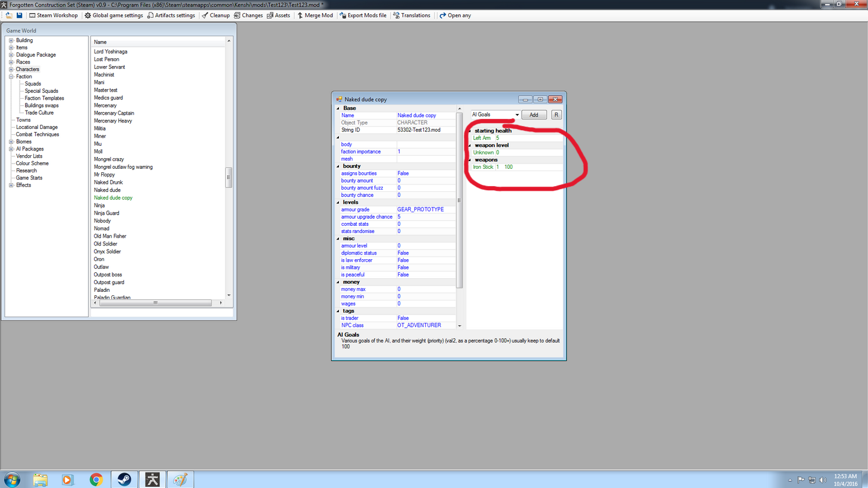Select Lord Yoshinaga in the list

click(111, 52)
